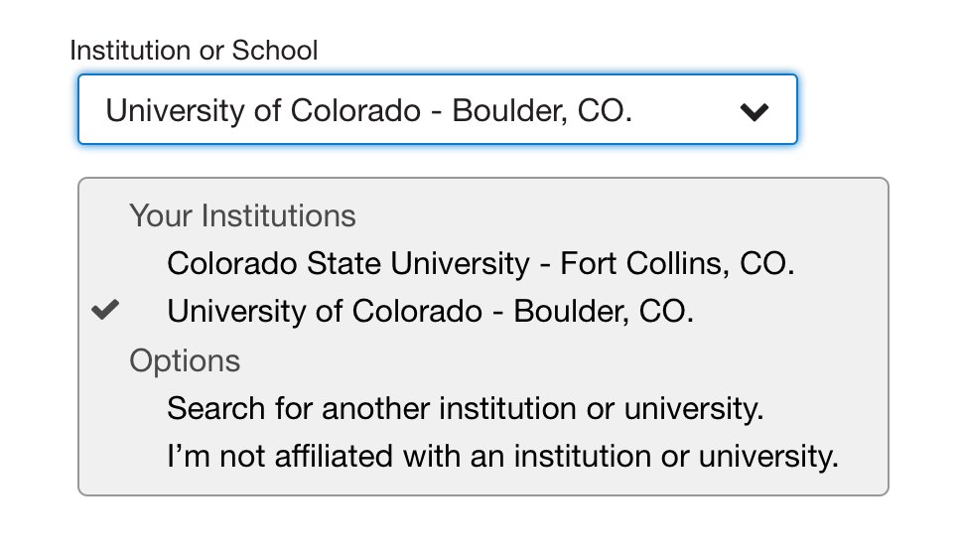Select "I'm not affiliated with an institution" option

click(x=502, y=457)
